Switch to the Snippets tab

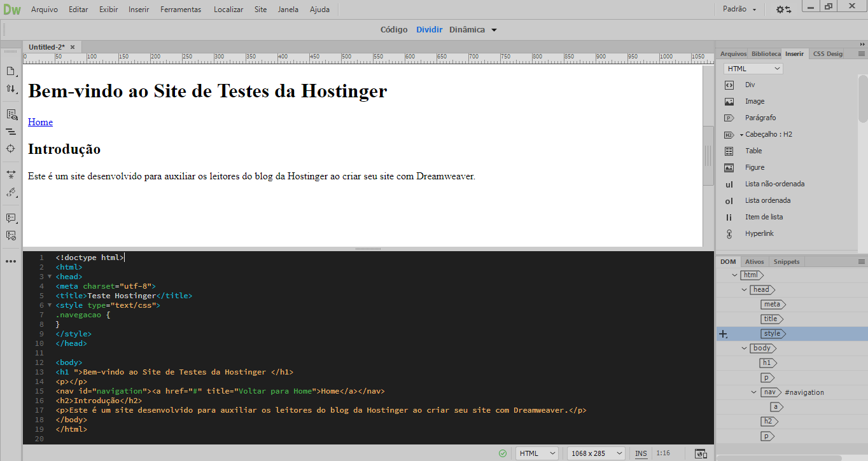pyautogui.click(x=787, y=261)
